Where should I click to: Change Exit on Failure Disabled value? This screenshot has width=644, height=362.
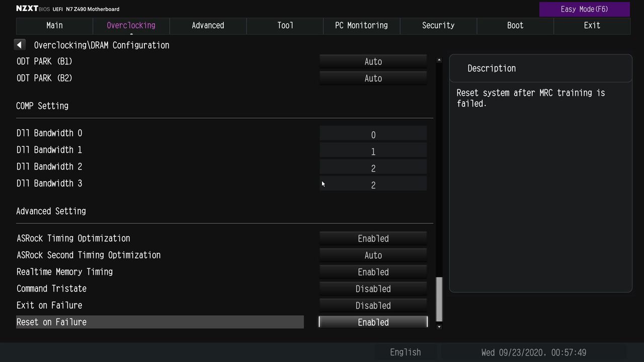click(373, 305)
